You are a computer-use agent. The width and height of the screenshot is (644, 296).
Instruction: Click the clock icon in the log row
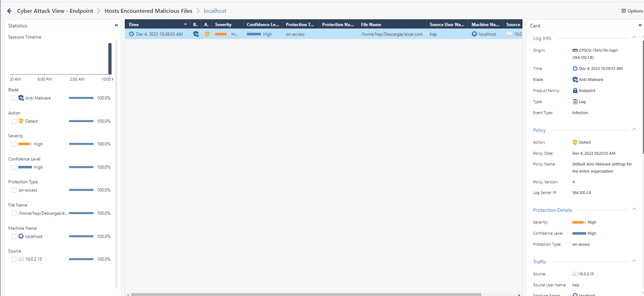click(131, 34)
